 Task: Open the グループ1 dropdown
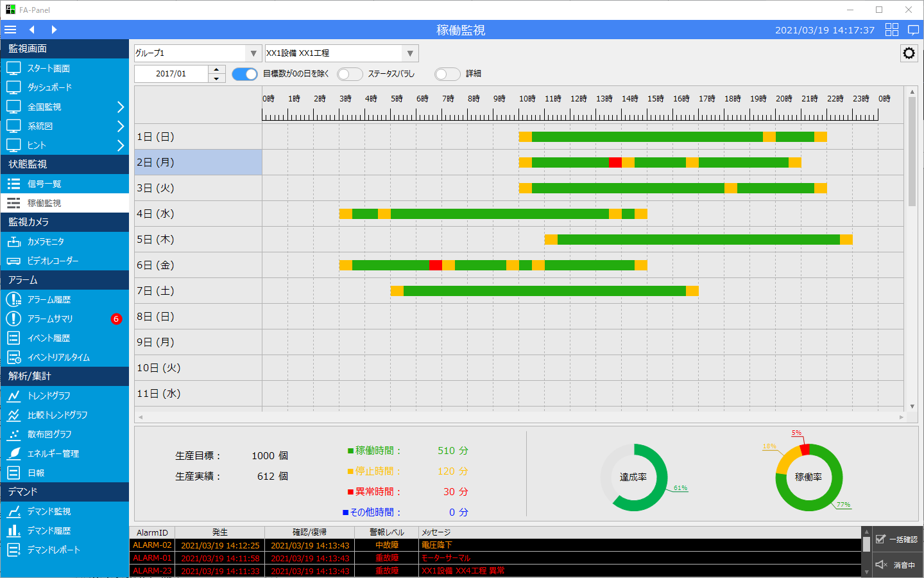click(198, 53)
